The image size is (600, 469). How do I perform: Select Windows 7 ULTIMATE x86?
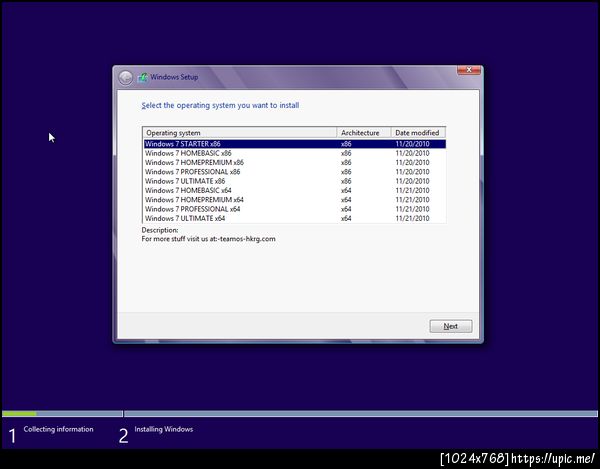(295, 181)
